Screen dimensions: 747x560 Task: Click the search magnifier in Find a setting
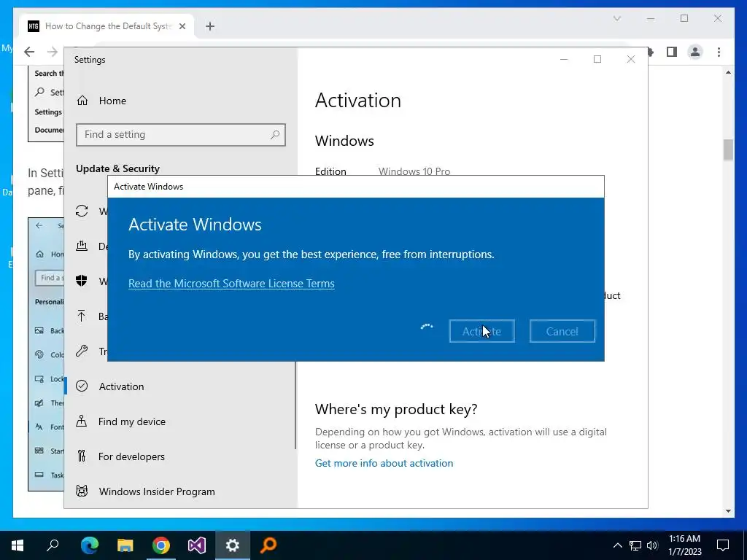click(275, 135)
